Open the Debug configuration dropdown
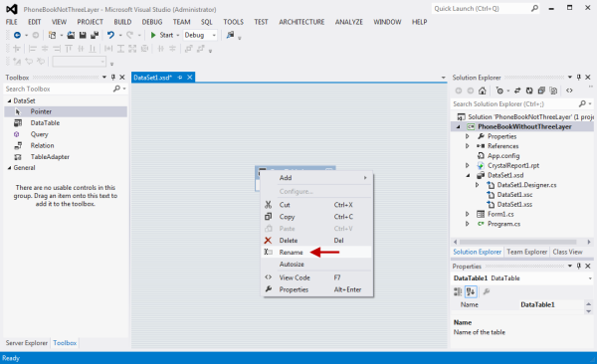 point(214,35)
